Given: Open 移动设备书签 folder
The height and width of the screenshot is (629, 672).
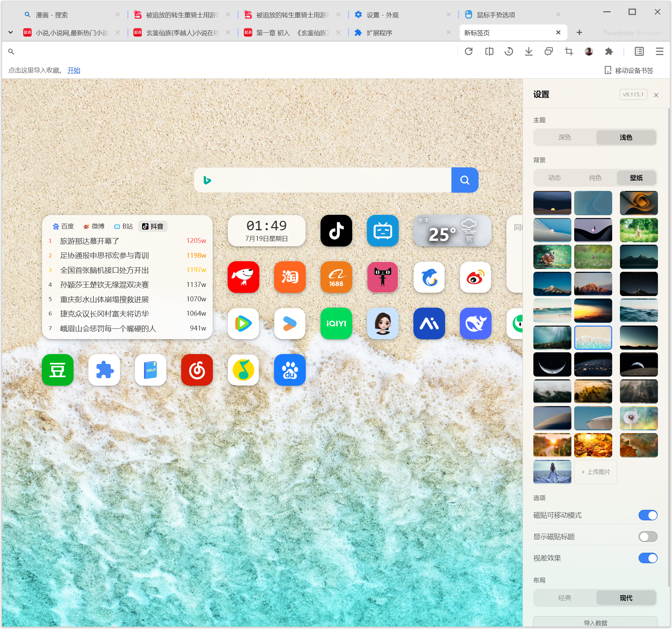Looking at the screenshot, I should (x=629, y=70).
